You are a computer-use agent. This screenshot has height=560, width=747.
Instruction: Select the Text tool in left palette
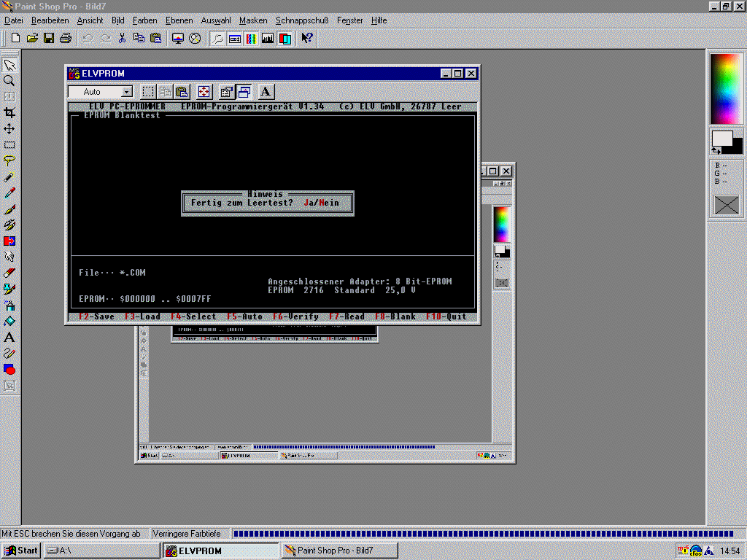pyautogui.click(x=9, y=337)
